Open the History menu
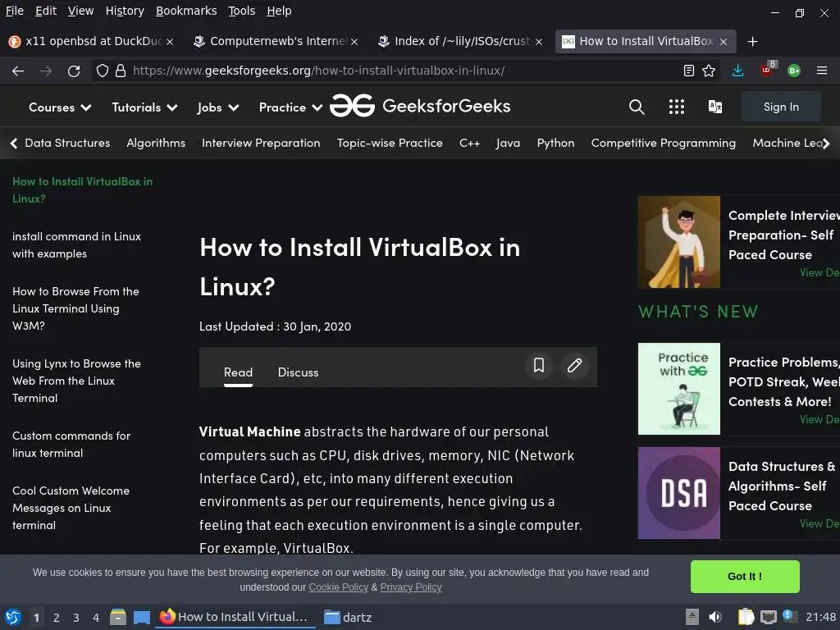Image resolution: width=840 pixels, height=630 pixels. coord(125,11)
